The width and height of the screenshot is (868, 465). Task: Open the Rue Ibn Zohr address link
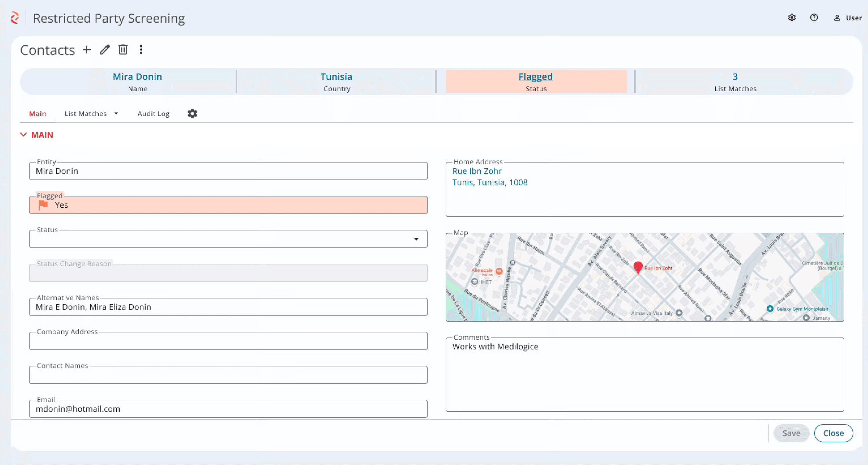[477, 171]
